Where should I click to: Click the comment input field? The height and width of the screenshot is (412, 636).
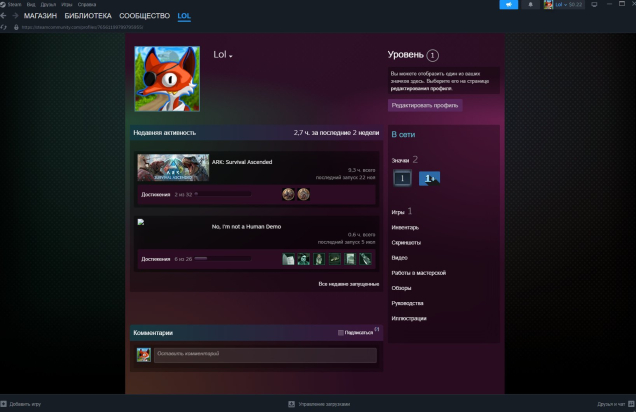click(x=265, y=354)
